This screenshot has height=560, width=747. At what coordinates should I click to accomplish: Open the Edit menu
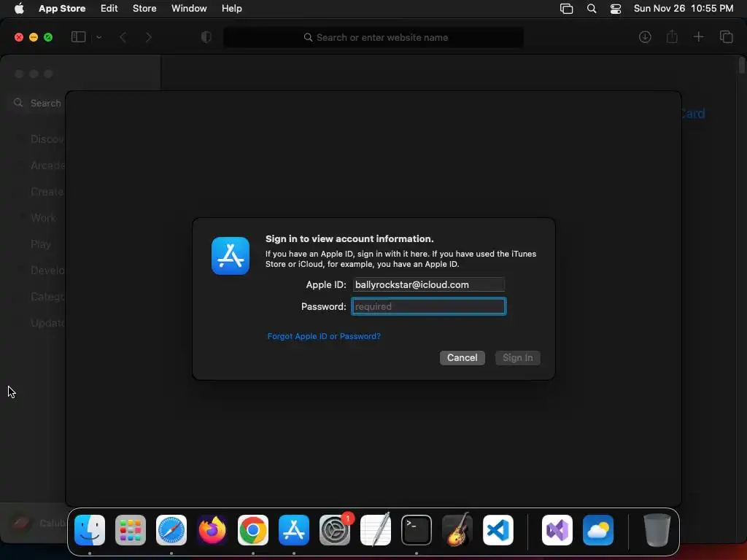coord(109,9)
